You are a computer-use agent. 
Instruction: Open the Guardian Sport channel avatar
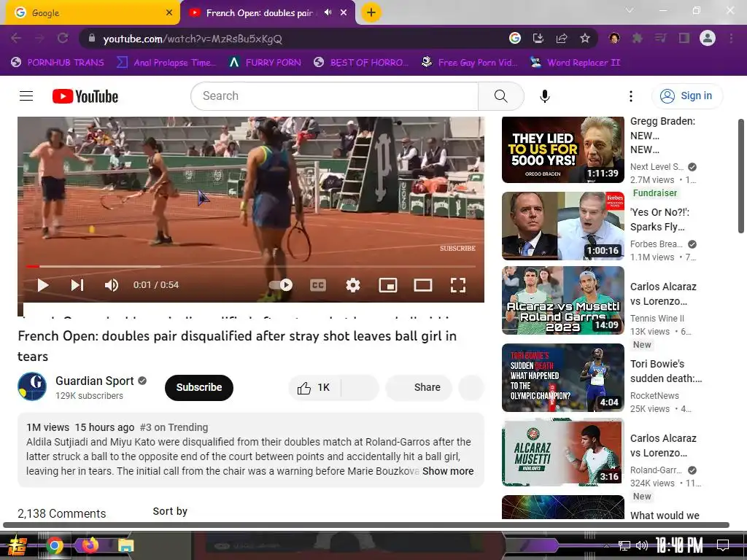pos(32,386)
